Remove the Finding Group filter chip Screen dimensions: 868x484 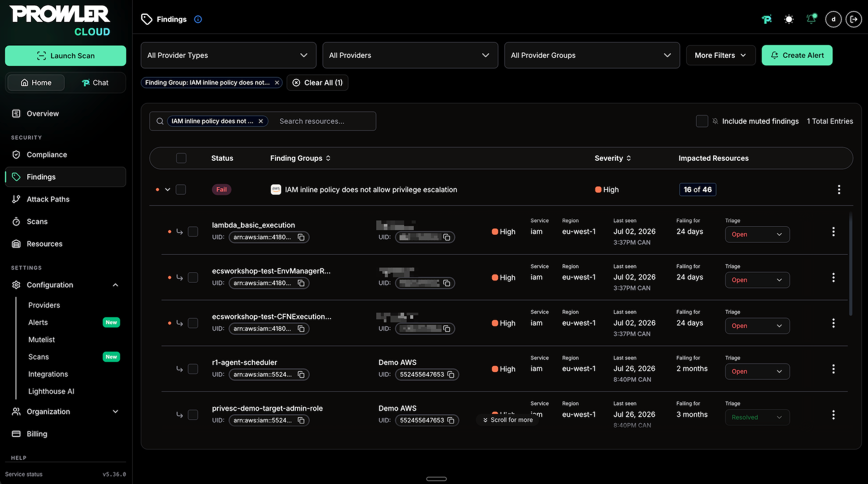pyautogui.click(x=277, y=83)
